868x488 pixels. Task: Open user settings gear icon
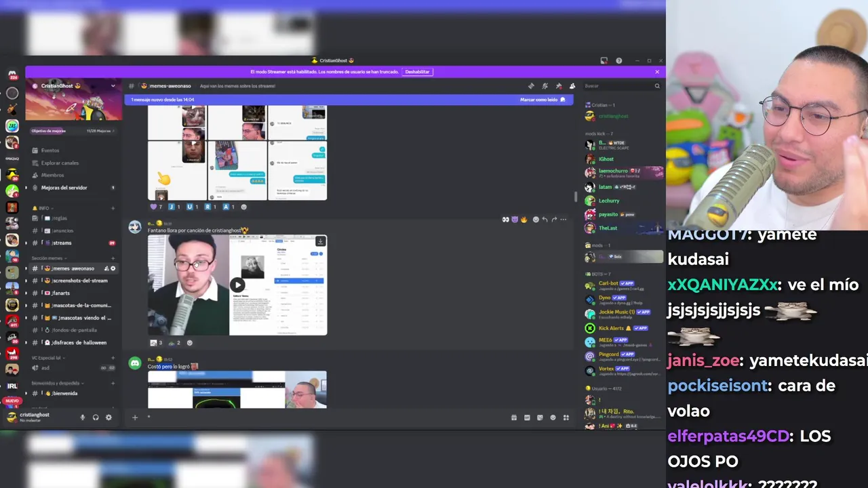coord(108,418)
